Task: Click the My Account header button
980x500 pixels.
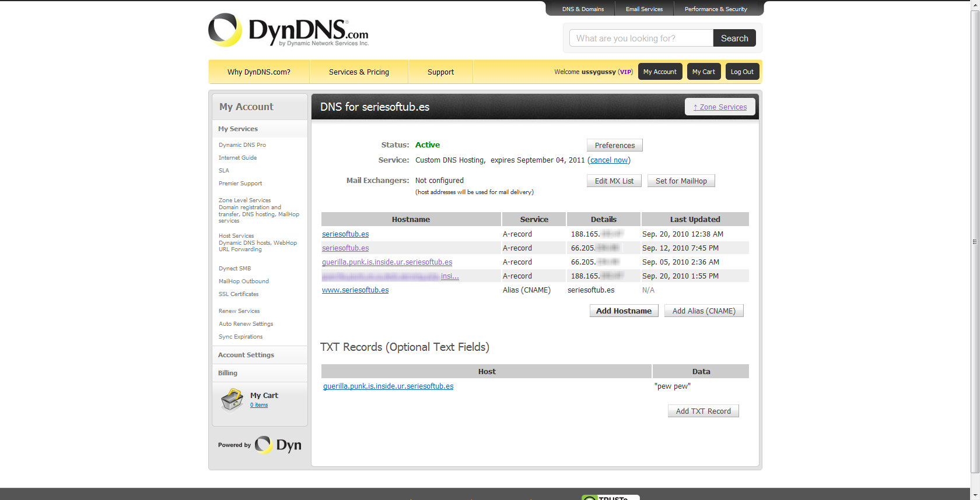Action: click(x=660, y=72)
